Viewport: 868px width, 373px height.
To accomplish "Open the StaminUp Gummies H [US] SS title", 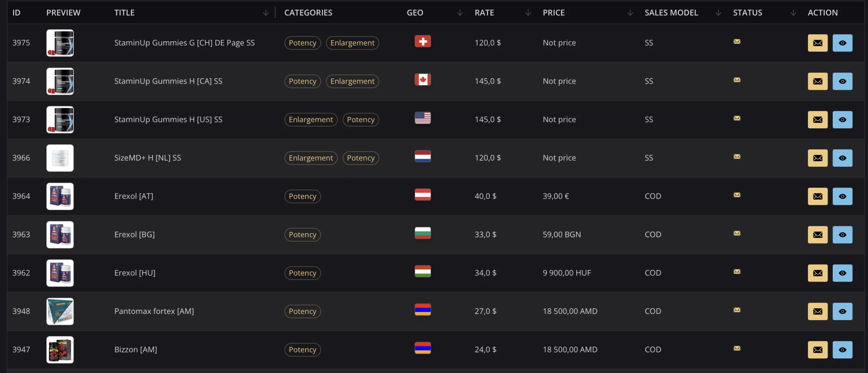I will click(168, 119).
